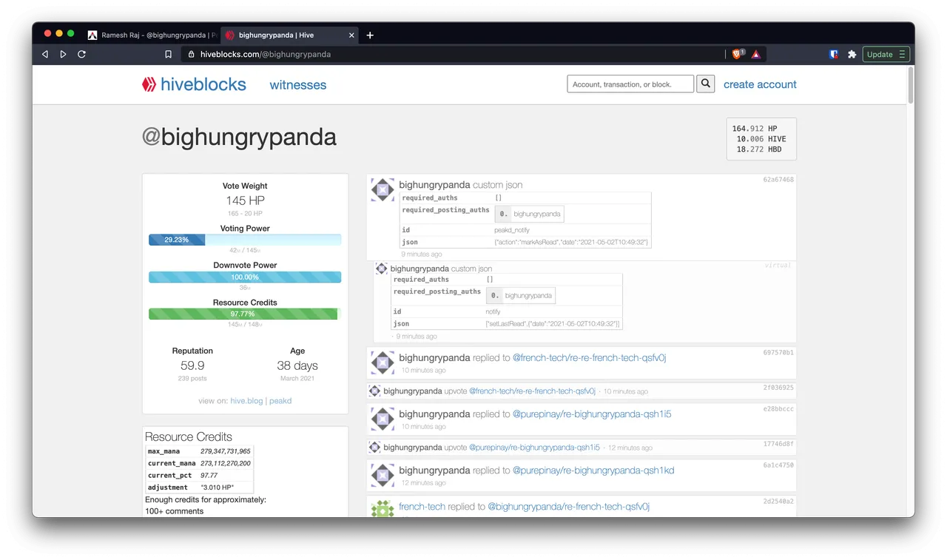Open the Brave shields lion icon
This screenshot has height=560, width=947.
pos(738,54)
